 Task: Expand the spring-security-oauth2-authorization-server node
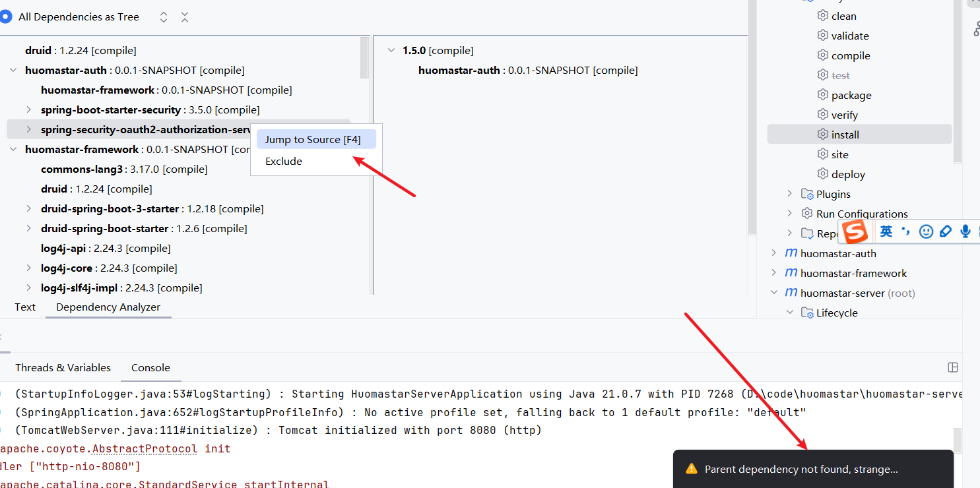28,129
